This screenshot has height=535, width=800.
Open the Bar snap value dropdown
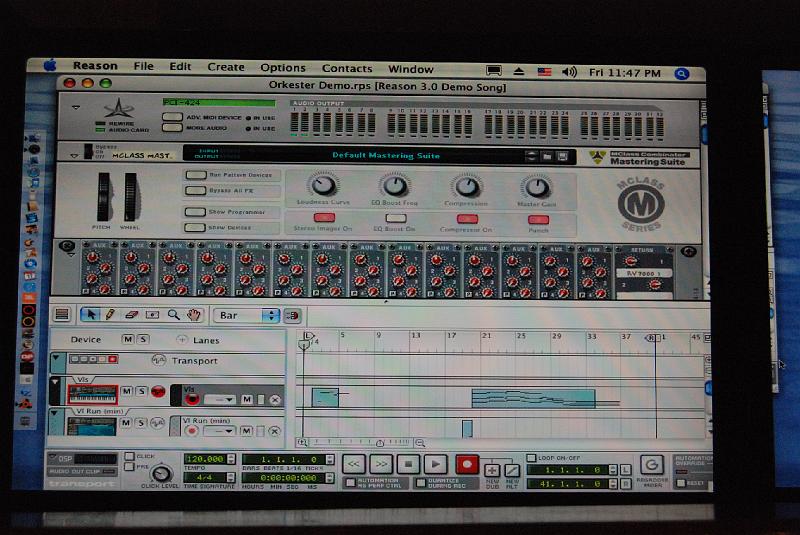coord(246,315)
